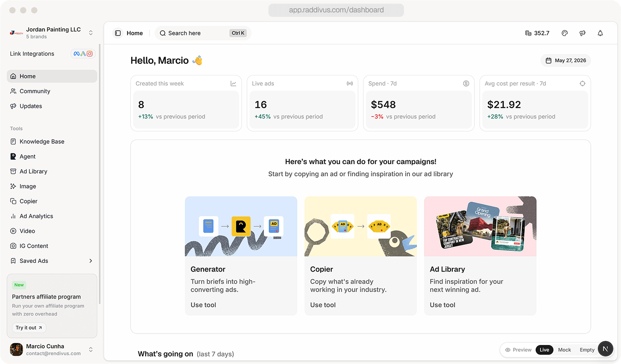
Task: Click the integrations logos badge
Action: [83, 54]
